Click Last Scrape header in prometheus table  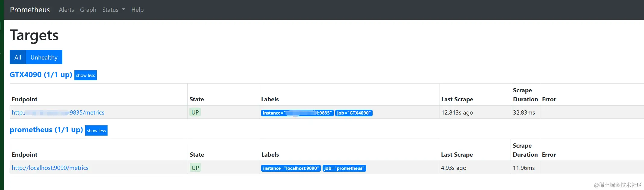(x=457, y=155)
